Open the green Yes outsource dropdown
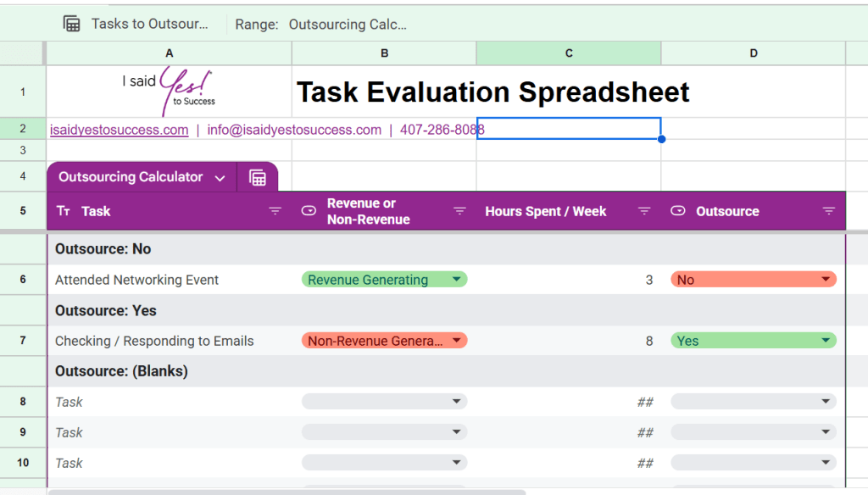Image resolution: width=868 pixels, height=495 pixels. [x=753, y=341]
